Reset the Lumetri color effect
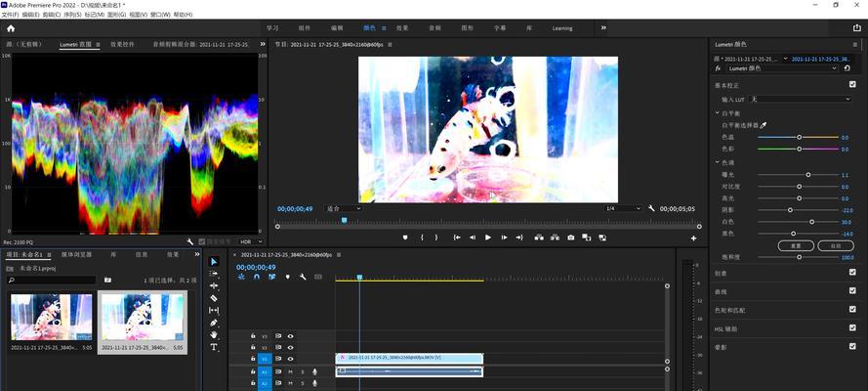This screenshot has height=391, width=868. pyautogui.click(x=847, y=68)
